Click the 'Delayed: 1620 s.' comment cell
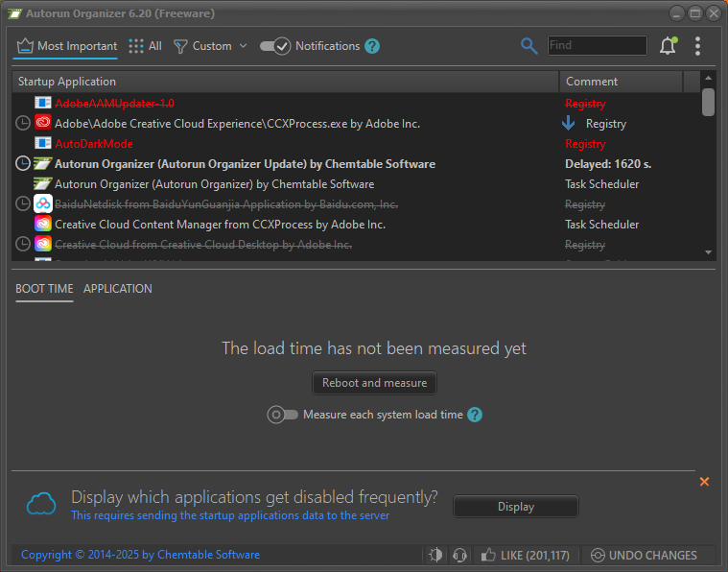The image size is (728, 572). [608, 164]
